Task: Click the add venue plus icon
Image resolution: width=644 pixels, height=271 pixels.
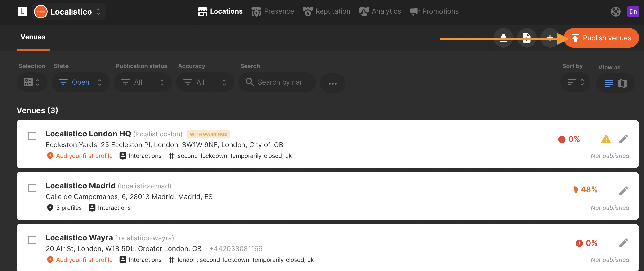Action: tap(550, 38)
